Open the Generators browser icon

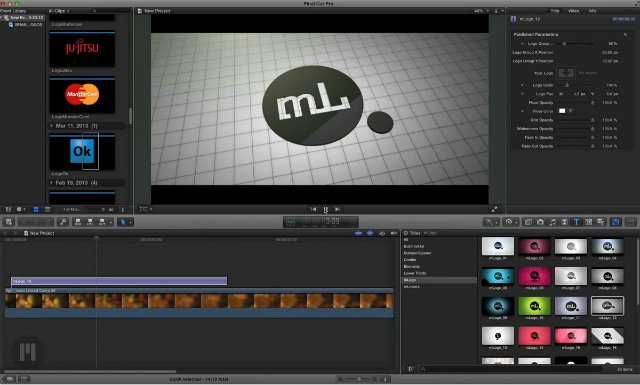click(x=589, y=222)
